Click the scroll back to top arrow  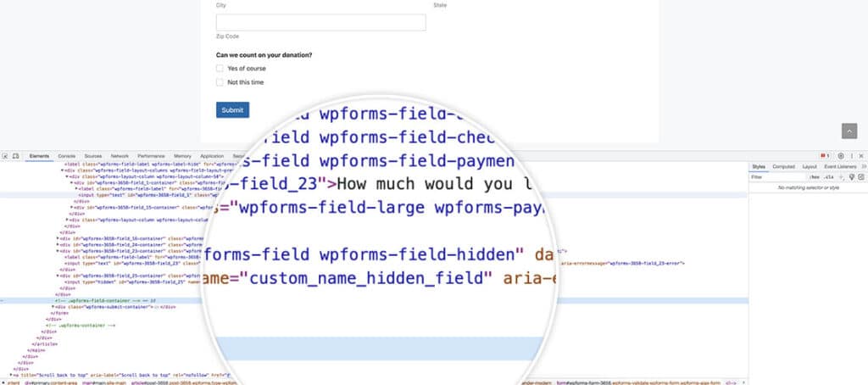[x=849, y=131]
